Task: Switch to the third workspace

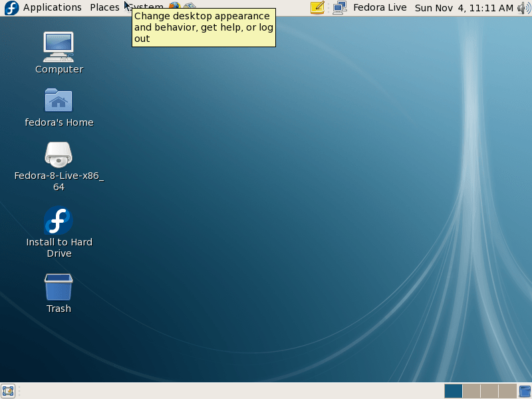Action: point(489,391)
